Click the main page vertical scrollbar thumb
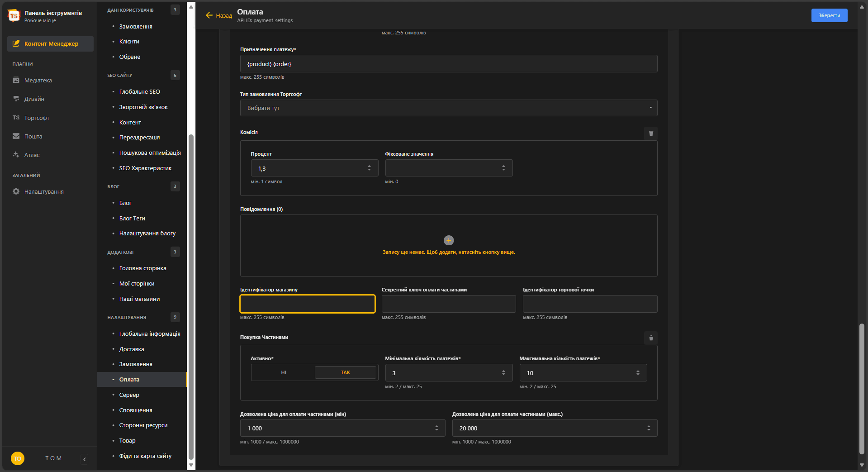This screenshot has height=472, width=868. [862, 388]
